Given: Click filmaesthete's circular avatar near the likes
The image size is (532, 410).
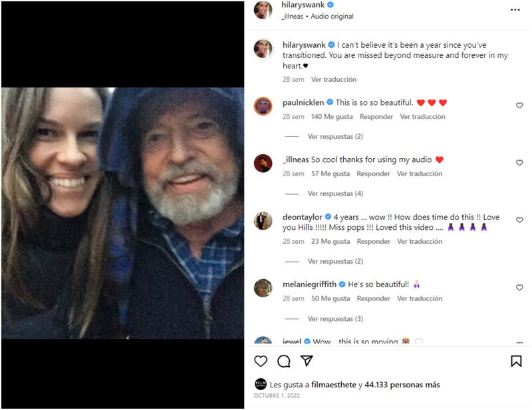Looking at the screenshot, I should coord(260,382).
